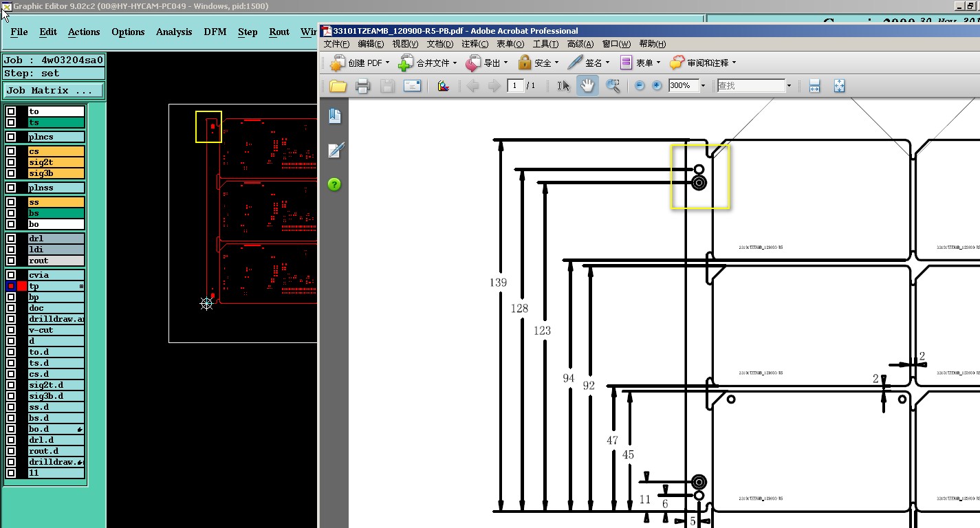Expand 安全 dropdown arrow
The image size is (980, 528).
pos(556,63)
